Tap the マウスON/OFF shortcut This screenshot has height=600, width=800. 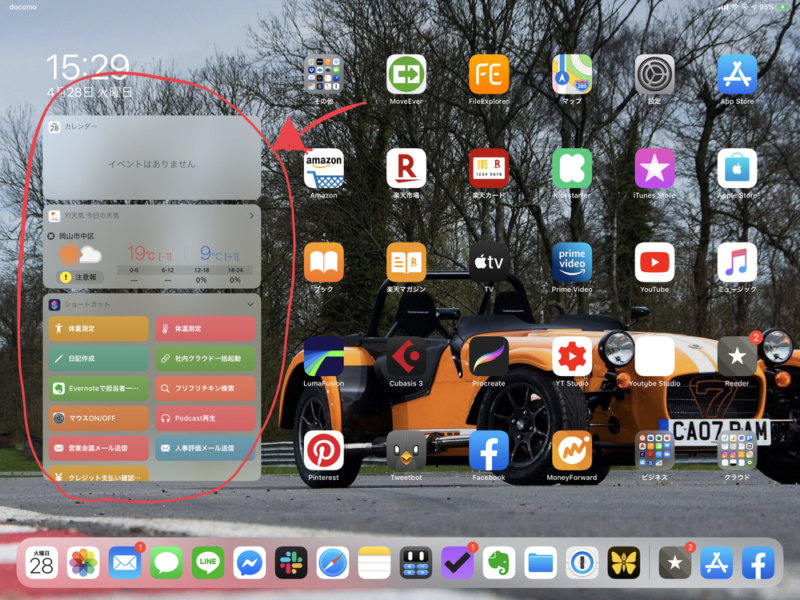(98, 418)
